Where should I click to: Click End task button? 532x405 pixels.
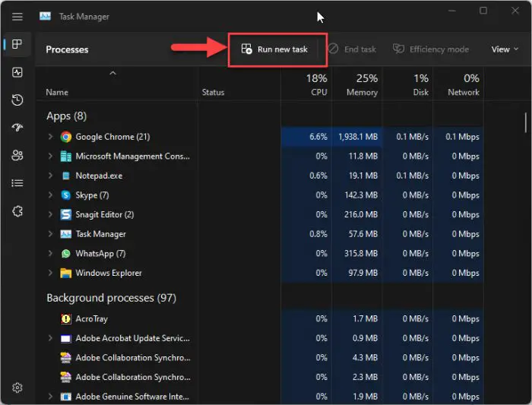(352, 49)
